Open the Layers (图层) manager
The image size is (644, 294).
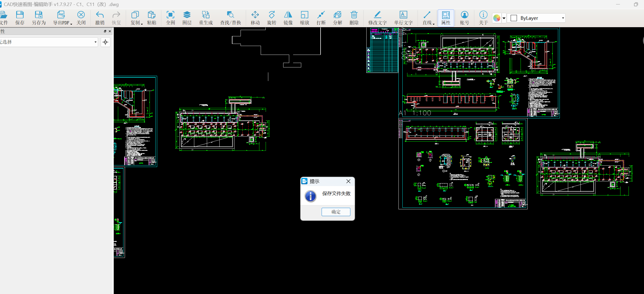click(x=187, y=18)
